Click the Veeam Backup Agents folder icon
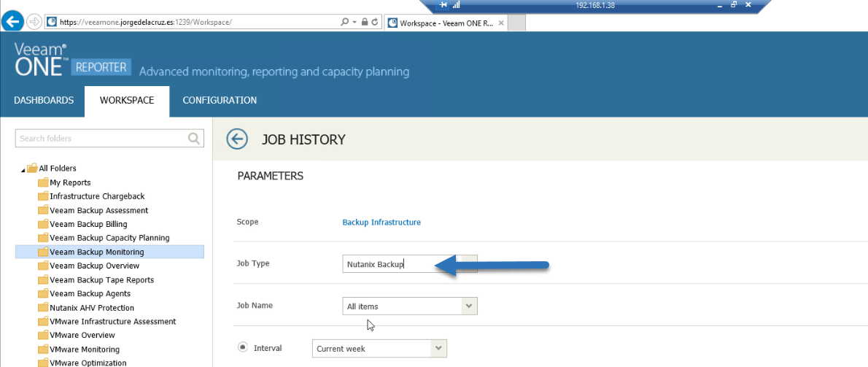 pos(43,294)
